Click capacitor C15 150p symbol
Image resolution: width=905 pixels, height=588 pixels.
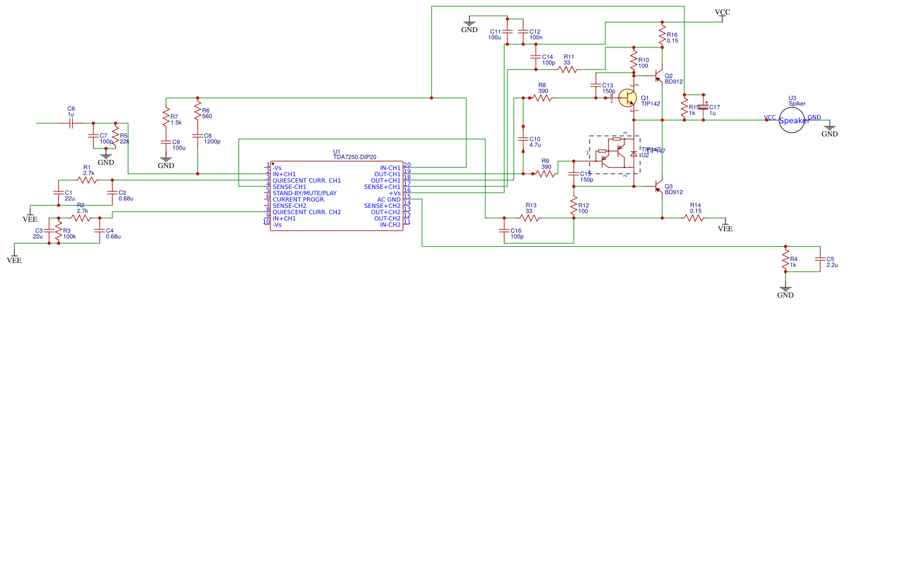click(x=574, y=174)
